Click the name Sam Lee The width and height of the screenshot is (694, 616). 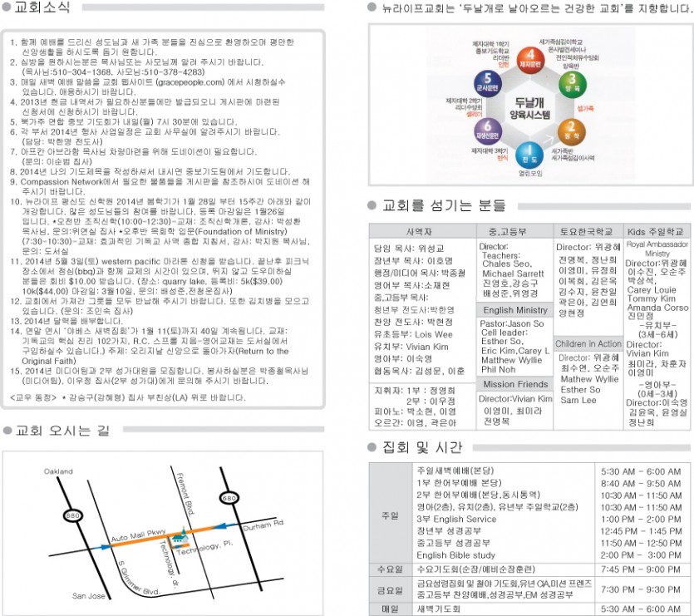[x=578, y=400]
